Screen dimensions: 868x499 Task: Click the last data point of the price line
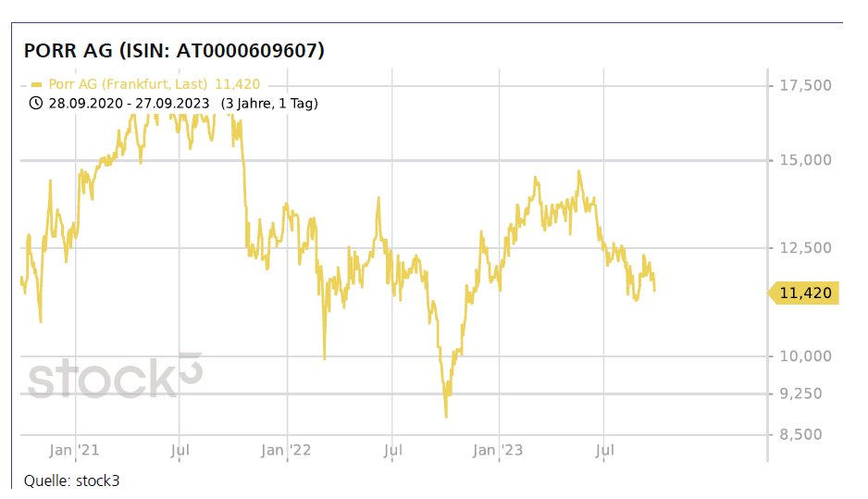coord(655,289)
